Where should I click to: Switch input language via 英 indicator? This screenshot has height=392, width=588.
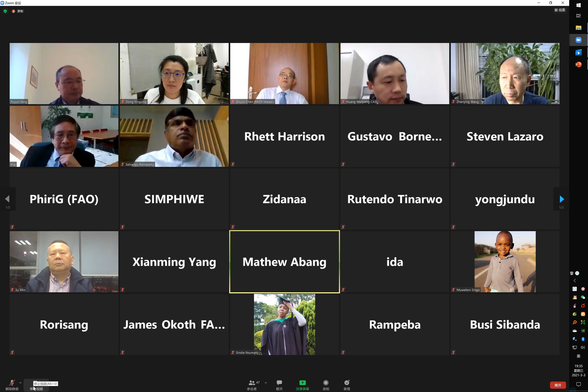click(578, 356)
